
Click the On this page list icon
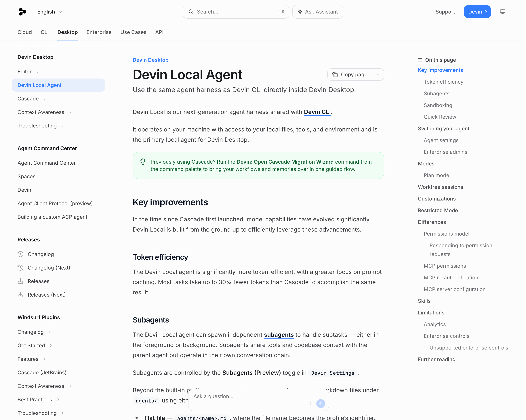[x=420, y=60]
